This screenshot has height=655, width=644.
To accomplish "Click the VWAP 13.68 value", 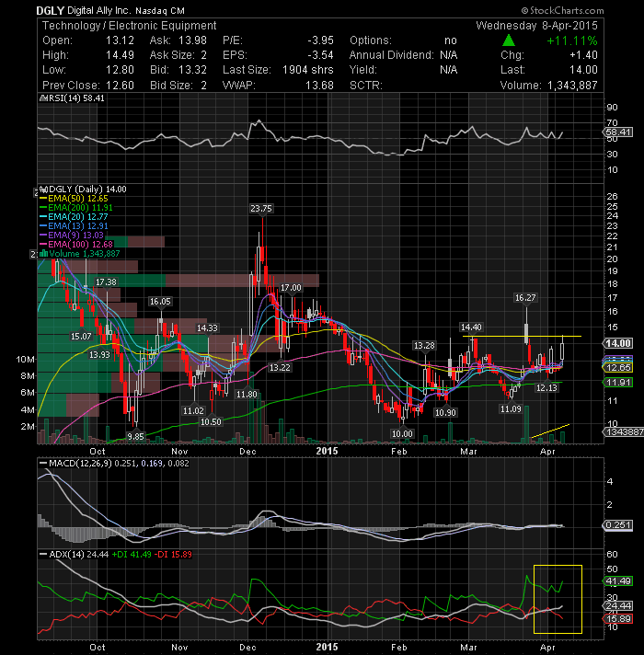I will pos(319,86).
